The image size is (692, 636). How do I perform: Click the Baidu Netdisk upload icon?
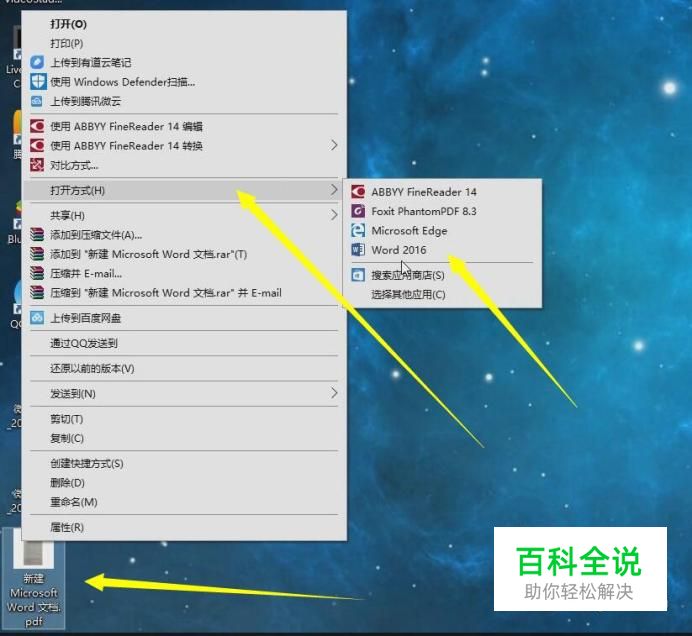click(37, 318)
